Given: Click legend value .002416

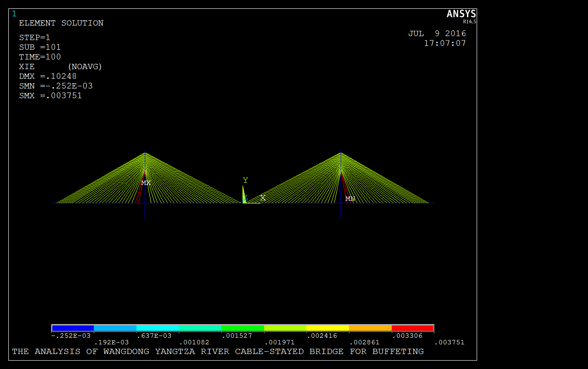Looking at the screenshot, I should [x=322, y=336].
